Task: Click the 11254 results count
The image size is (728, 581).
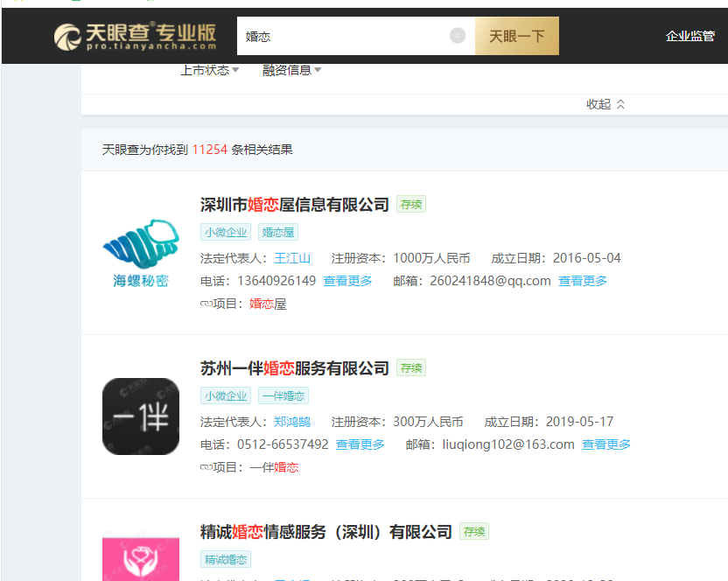Action: coord(210,150)
